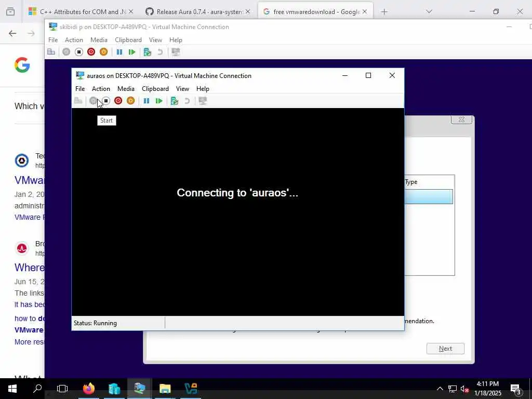Open Action menu in skibidi VM window

click(x=74, y=39)
